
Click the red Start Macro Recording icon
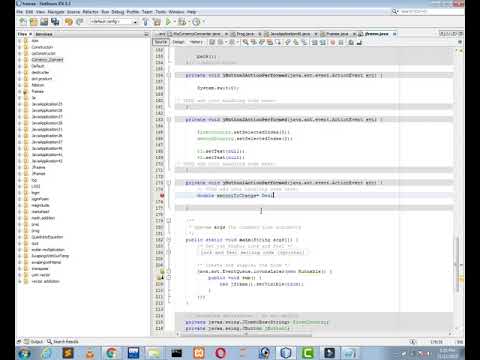[333, 42]
